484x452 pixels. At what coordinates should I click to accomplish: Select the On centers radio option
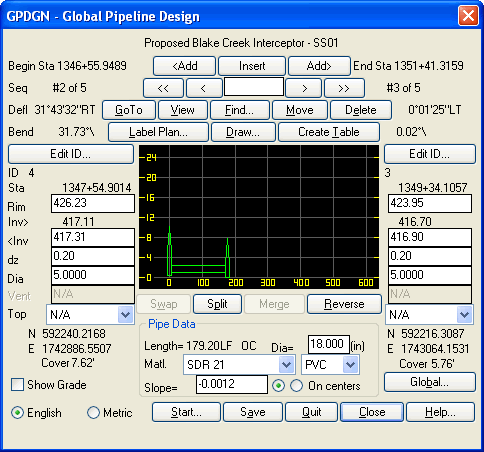coord(296,386)
